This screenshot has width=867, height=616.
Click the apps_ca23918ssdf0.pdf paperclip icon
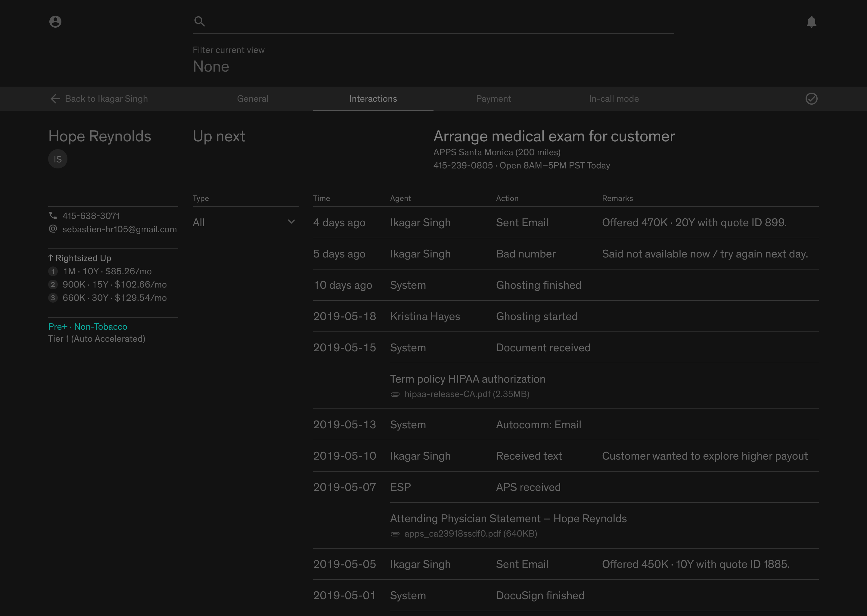[x=395, y=534]
